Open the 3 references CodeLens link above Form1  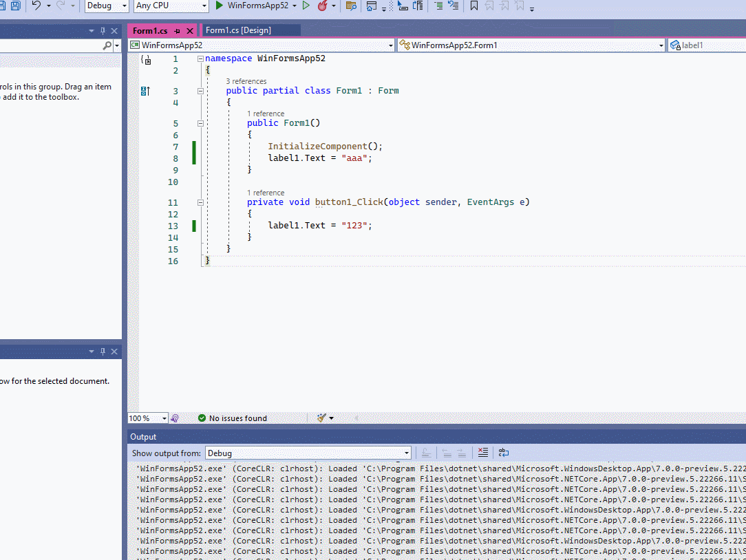pos(246,80)
